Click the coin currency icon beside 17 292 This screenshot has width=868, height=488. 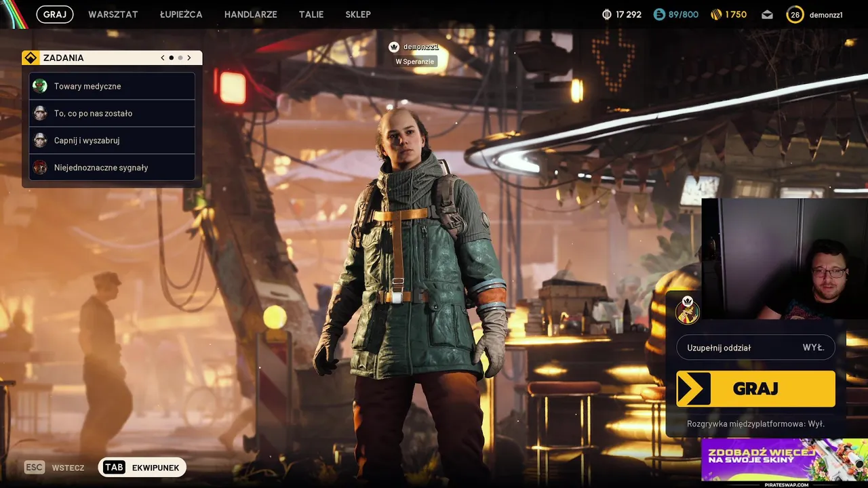(x=607, y=14)
